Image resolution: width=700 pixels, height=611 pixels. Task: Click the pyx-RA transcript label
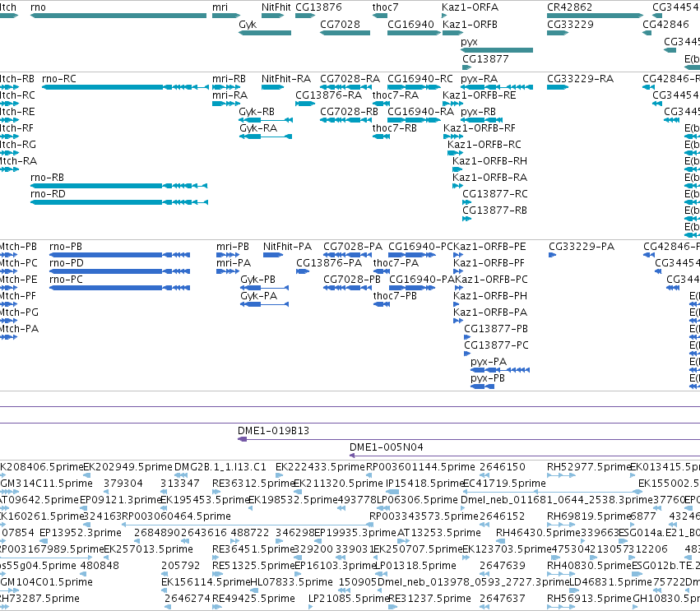coord(479,79)
